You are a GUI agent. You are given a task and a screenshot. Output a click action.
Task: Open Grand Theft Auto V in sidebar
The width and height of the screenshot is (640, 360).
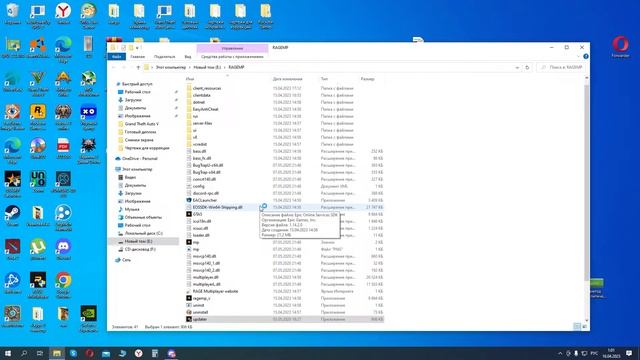pos(141,124)
